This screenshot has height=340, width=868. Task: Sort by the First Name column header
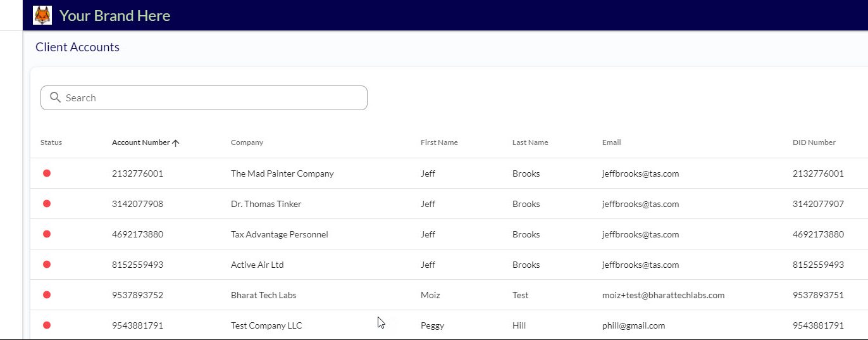(x=439, y=142)
